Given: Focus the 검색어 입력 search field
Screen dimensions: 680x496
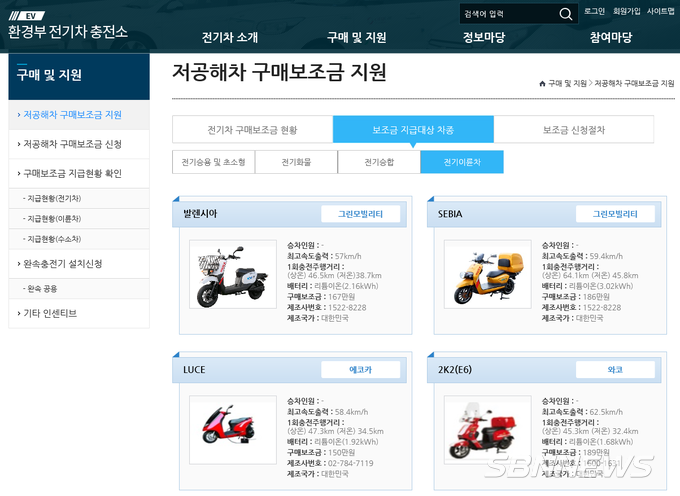Looking at the screenshot, I should pos(509,14).
